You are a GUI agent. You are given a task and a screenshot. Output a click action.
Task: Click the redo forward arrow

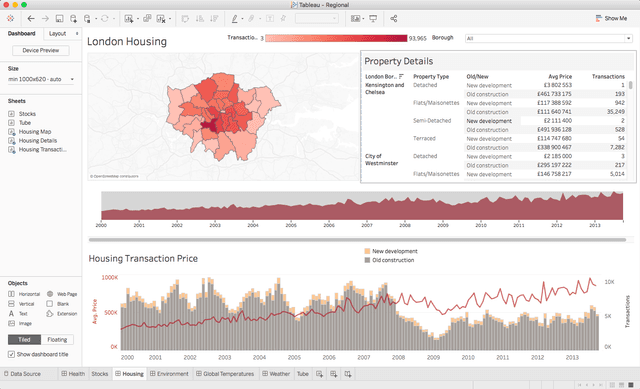(x=45, y=18)
